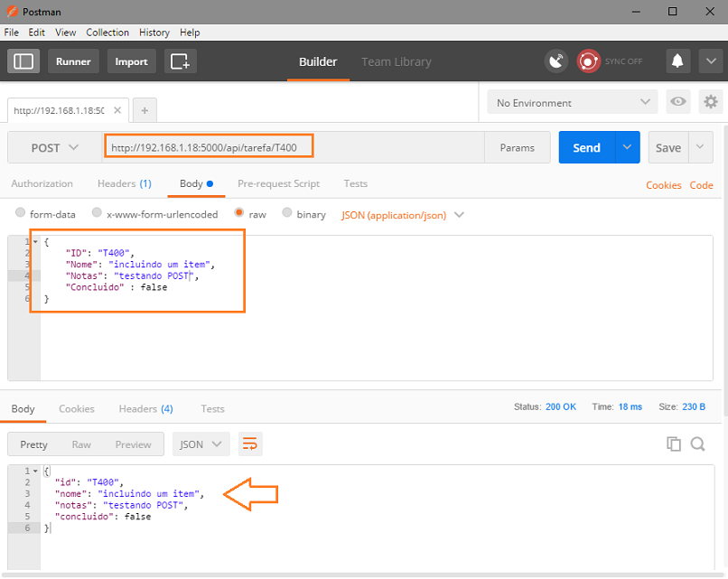Viewport: 728px width, 579px height.
Task: Open the Cookies link
Action: coord(664,185)
